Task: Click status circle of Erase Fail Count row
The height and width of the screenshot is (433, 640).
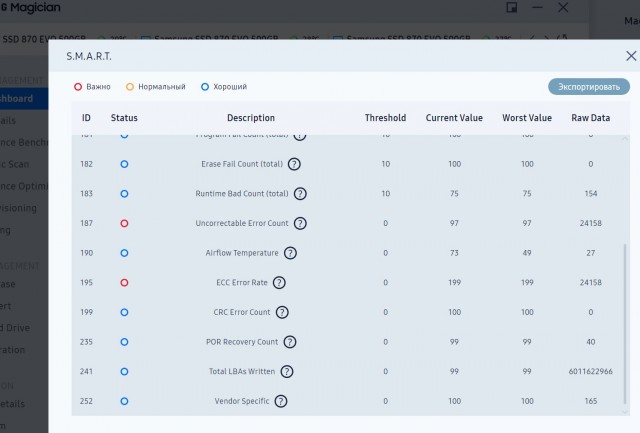Action: (124, 164)
